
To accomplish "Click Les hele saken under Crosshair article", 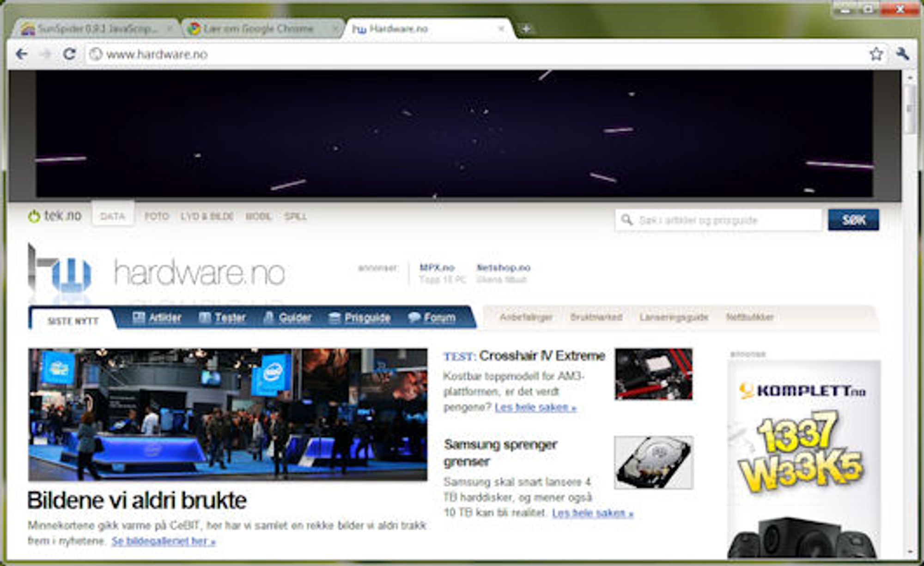I will (535, 407).
